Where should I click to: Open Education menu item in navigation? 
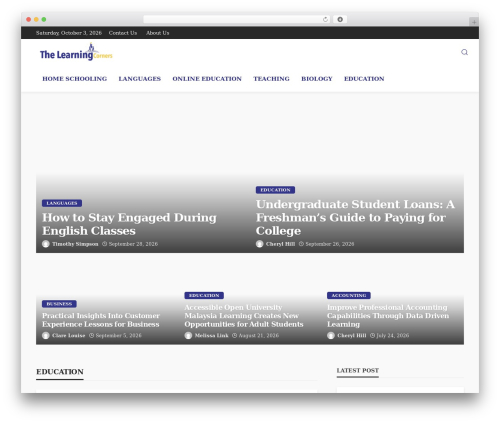click(x=364, y=79)
